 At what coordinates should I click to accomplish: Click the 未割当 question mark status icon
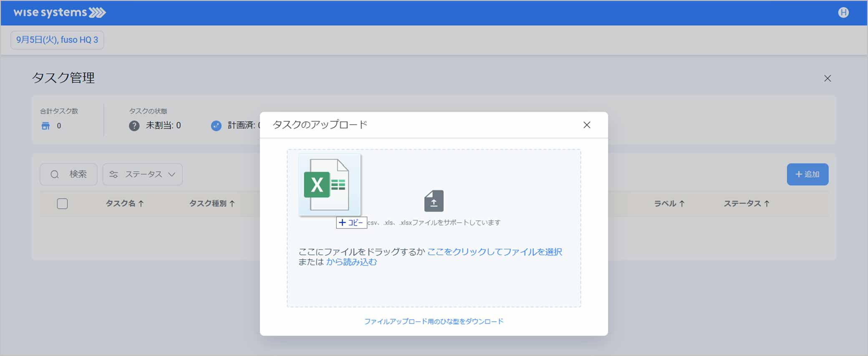pos(134,126)
